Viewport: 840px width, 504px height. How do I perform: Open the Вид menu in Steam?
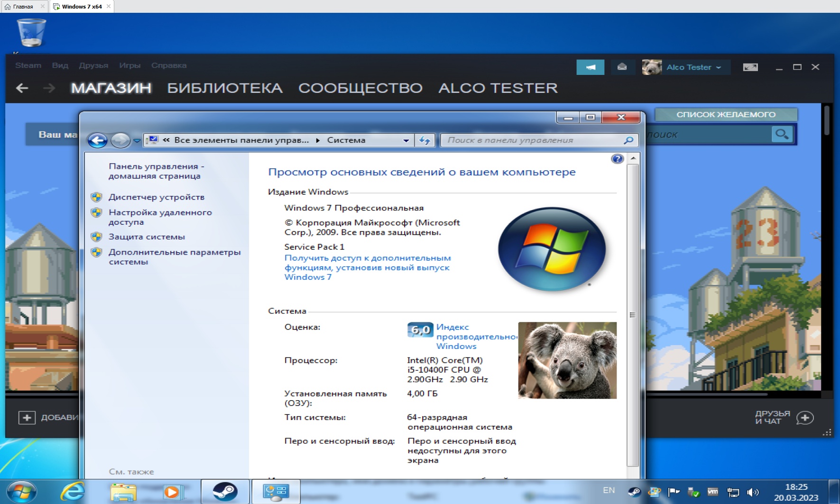pos(60,65)
